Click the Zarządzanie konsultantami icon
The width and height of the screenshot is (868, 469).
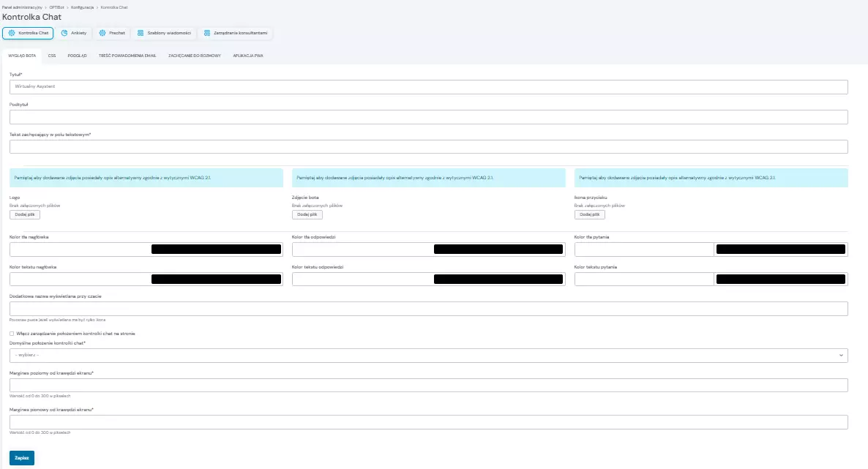coord(207,33)
